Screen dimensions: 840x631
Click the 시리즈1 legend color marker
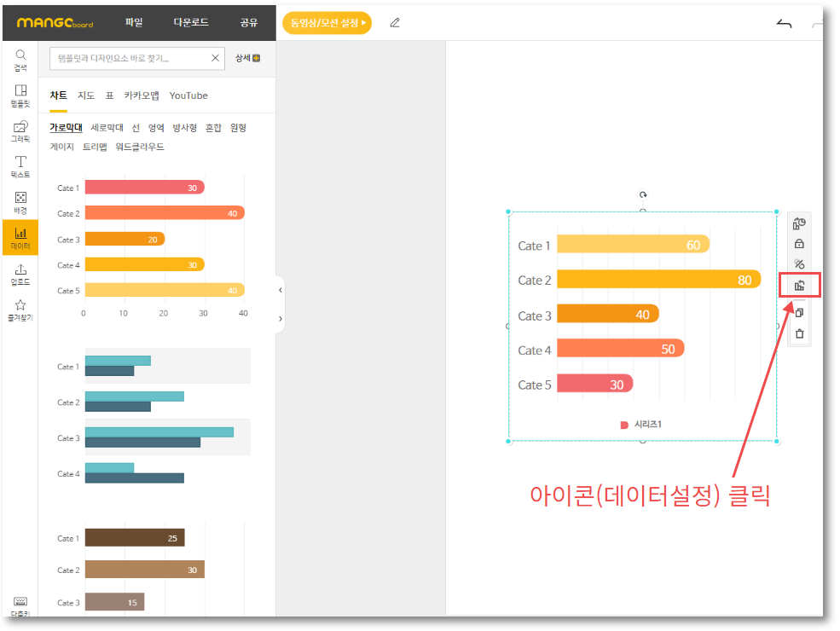pos(624,425)
